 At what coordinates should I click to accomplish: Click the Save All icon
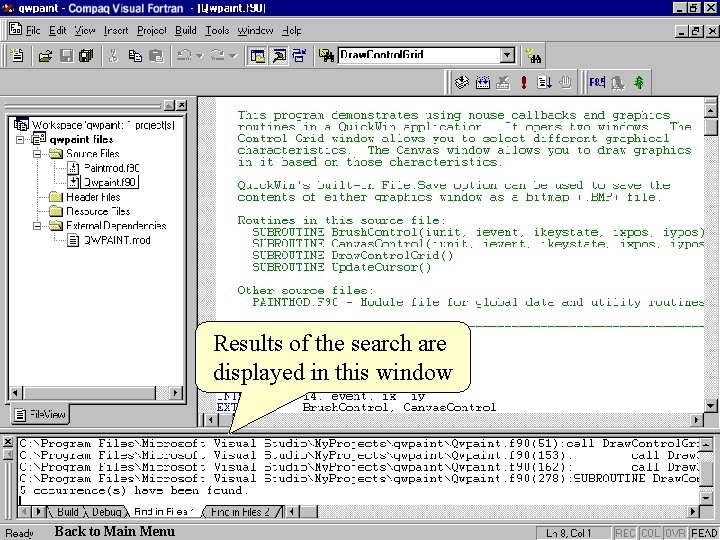(86, 56)
